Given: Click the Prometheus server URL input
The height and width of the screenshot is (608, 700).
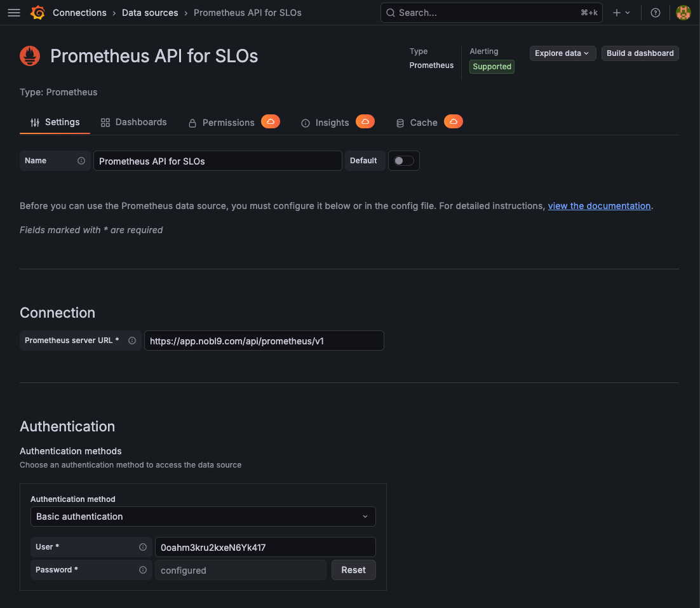Looking at the screenshot, I should coord(264,341).
